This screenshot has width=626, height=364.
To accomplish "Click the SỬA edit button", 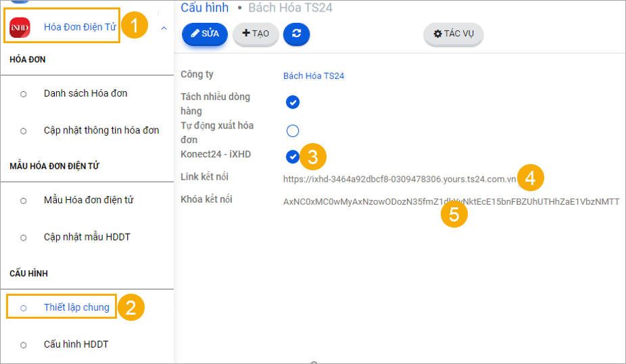I will point(205,34).
